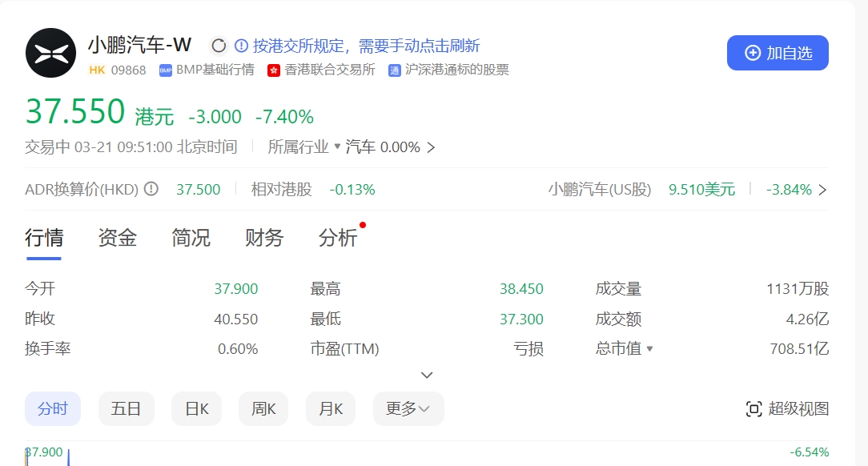868x466 pixels.
Task: Open US stock details chevron after -3.84%
Action: (x=822, y=190)
